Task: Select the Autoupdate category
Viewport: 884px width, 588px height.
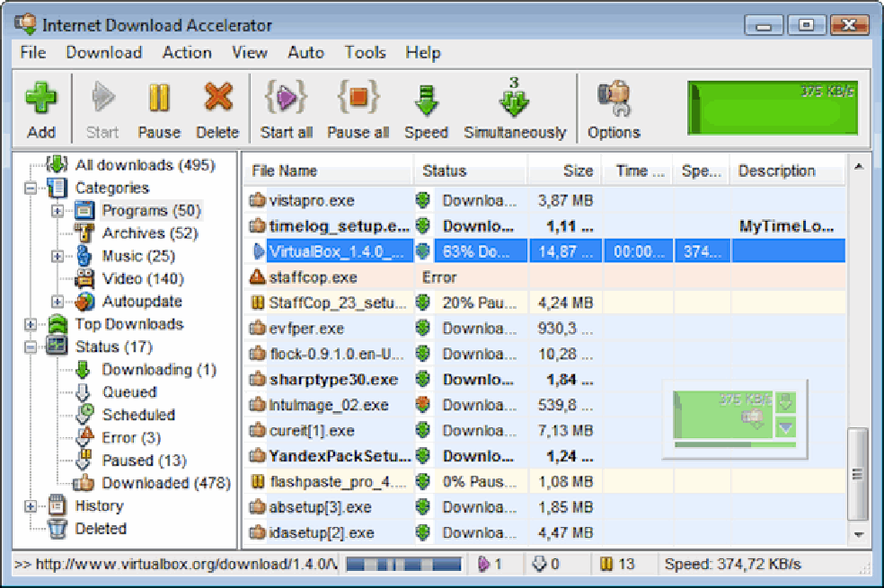Action: click(x=142, y=302)
